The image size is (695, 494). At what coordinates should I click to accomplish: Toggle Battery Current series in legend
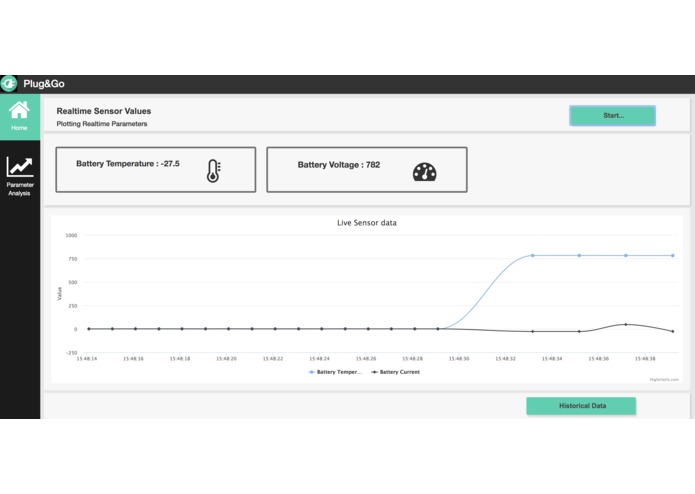tap(395, 372)
